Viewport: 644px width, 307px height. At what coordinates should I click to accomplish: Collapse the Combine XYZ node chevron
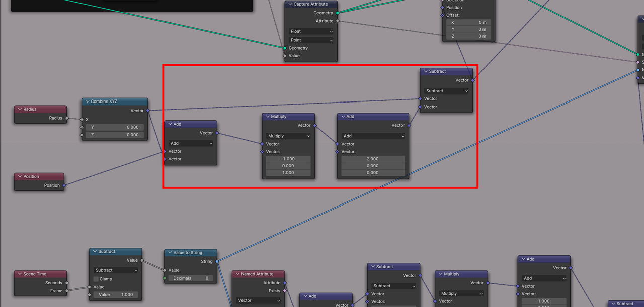[87, 101]
